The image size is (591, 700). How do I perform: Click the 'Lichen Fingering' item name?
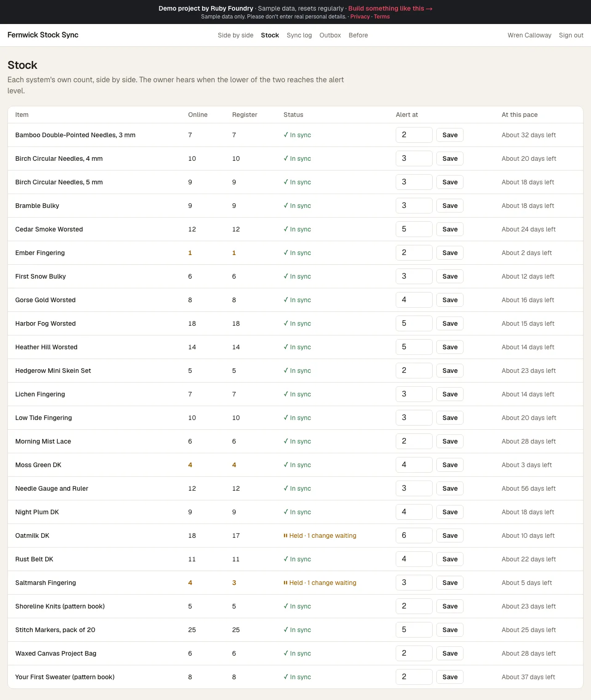coord(40,394)
